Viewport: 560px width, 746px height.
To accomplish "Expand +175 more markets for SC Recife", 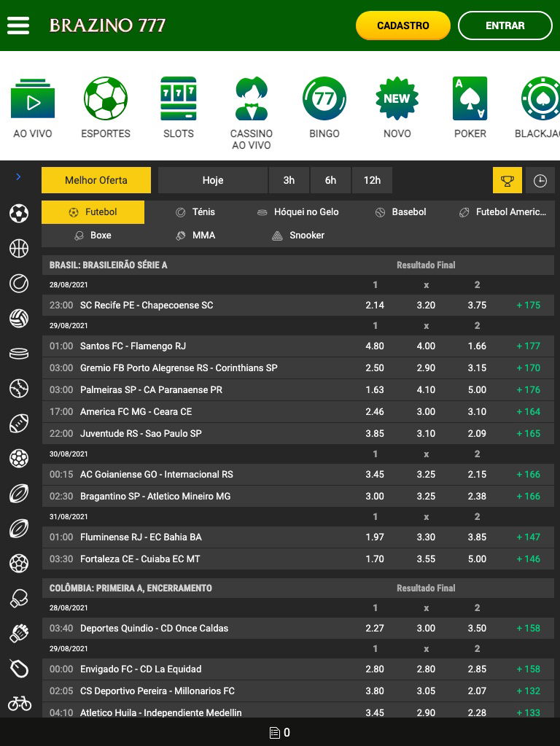I will coord(528,305).
